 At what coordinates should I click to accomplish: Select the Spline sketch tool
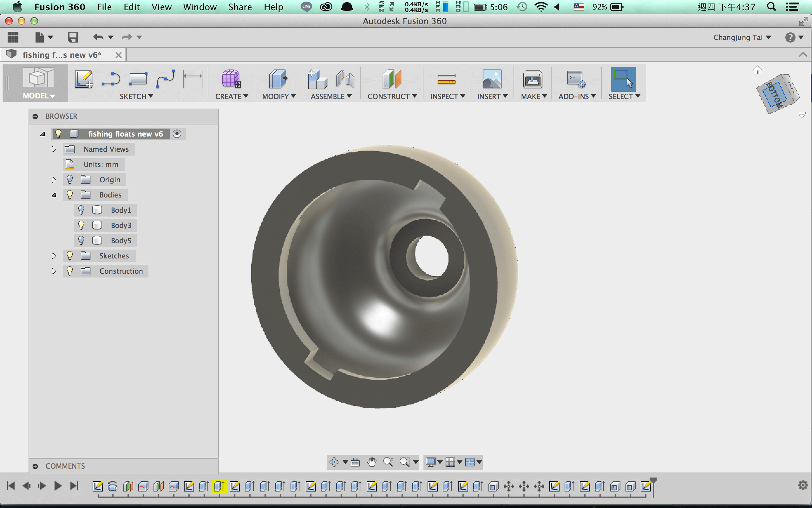click(x=166, y=79)
